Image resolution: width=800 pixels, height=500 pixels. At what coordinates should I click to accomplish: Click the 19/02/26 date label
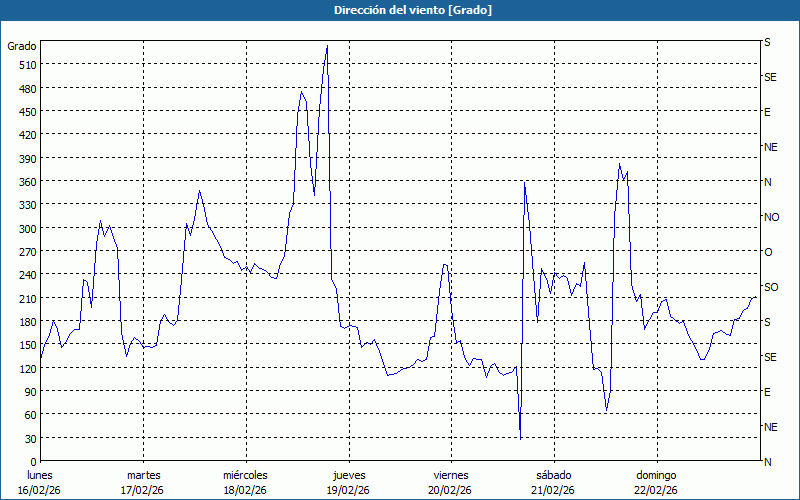click(x=348, y=490)
